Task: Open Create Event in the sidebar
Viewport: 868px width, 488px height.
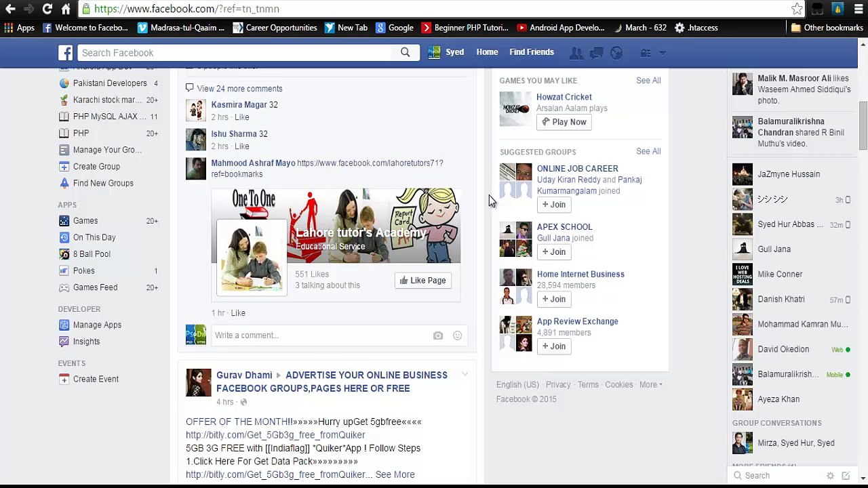Action: coord(96,380)
